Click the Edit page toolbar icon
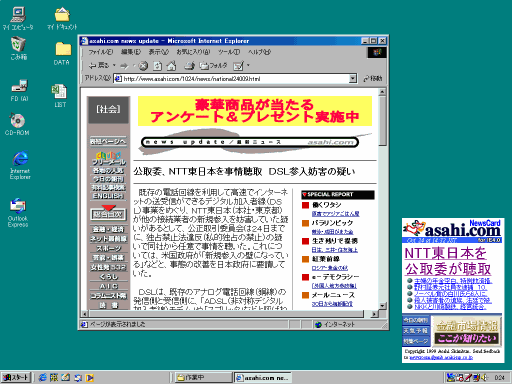 click(239, 66)
